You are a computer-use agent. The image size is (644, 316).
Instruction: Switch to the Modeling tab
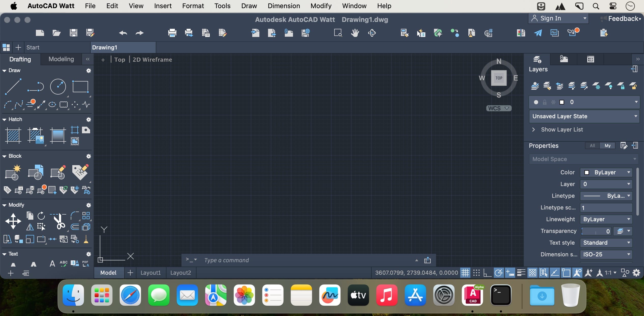61,59
